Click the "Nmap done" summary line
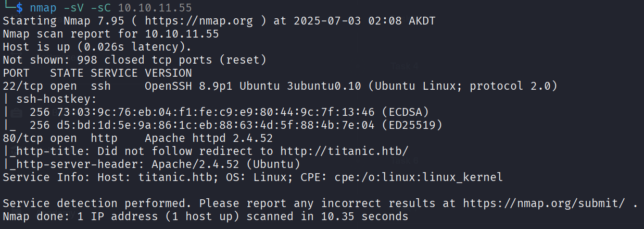644x229 pixels. 205,216
